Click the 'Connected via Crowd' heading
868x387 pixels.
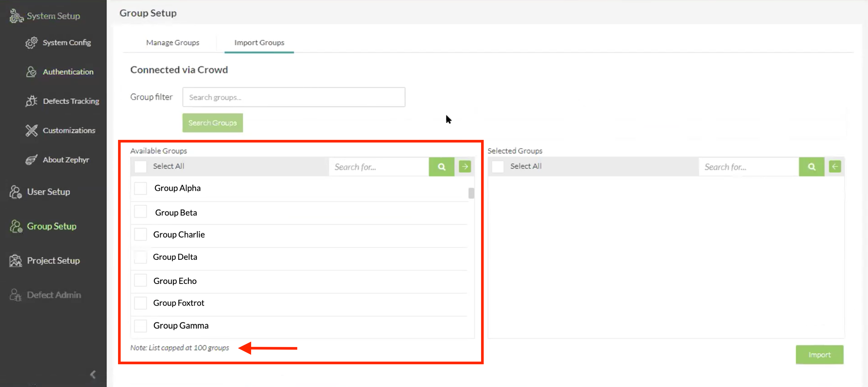point(179,70)
